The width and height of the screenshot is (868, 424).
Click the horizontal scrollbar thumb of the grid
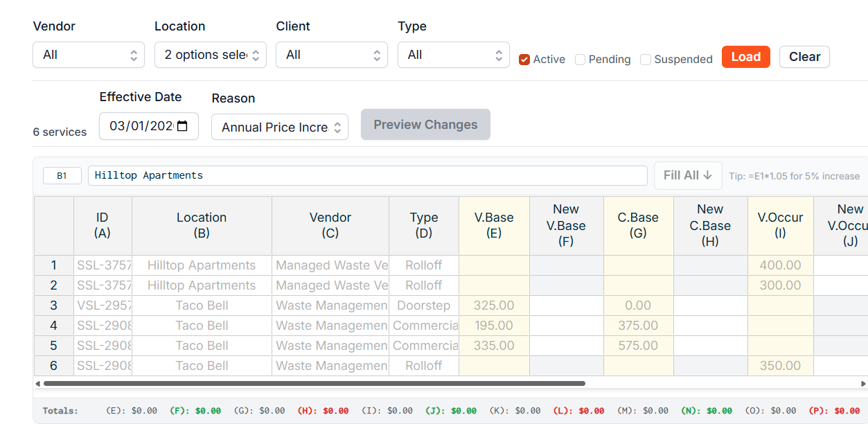pyautogui.click(x=314, y=383)
